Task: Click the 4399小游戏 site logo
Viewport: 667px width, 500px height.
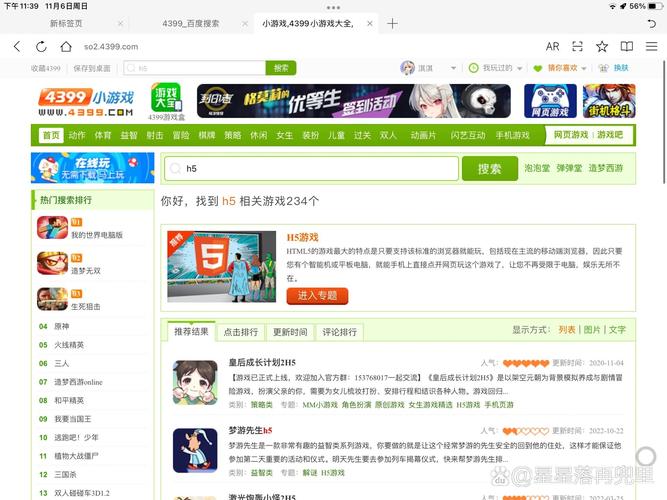Action: 86,102
